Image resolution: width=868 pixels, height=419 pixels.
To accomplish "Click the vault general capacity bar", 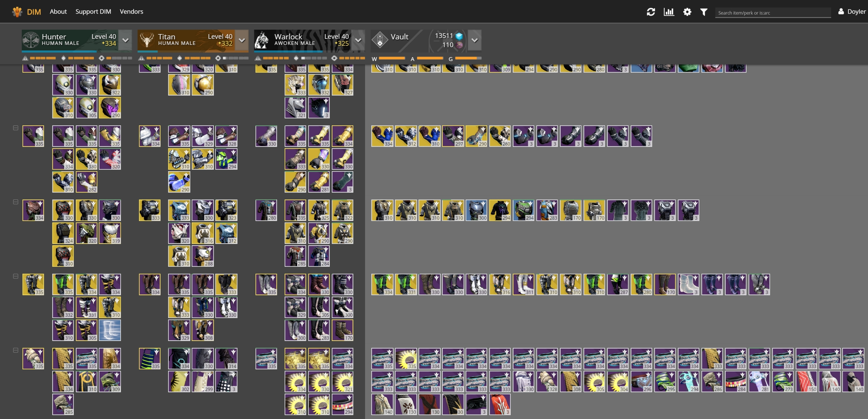I will [x=468, y=58].
